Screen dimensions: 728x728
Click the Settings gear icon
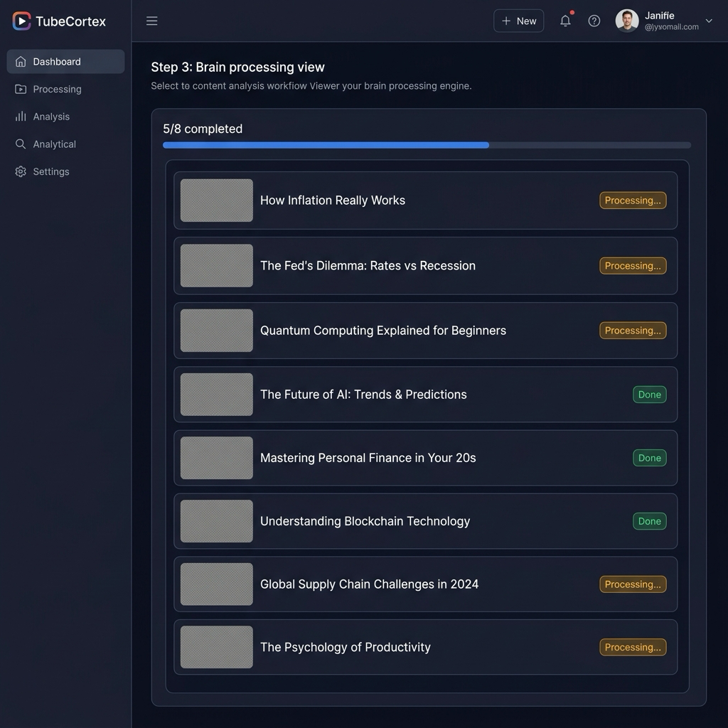(x=21, y=171)
